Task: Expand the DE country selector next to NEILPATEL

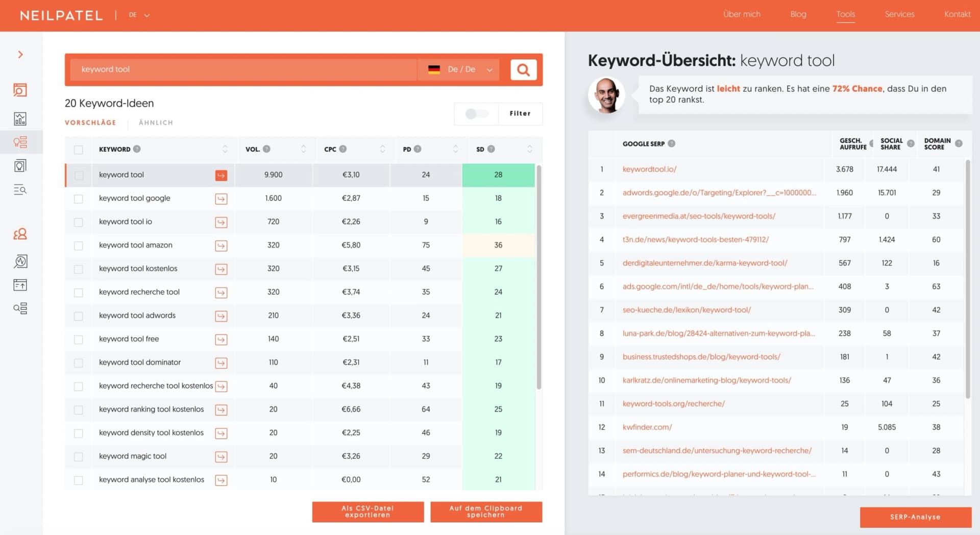Action: (139, 15)
